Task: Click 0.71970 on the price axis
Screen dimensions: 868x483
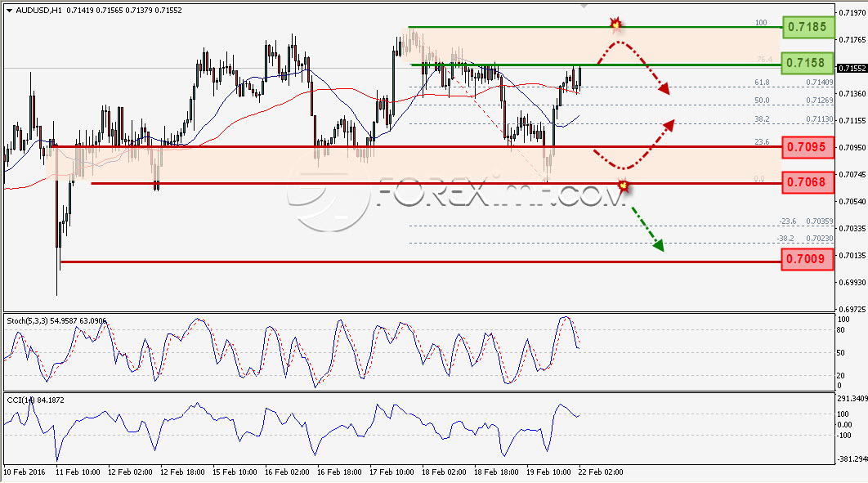Action: [852, 12]
